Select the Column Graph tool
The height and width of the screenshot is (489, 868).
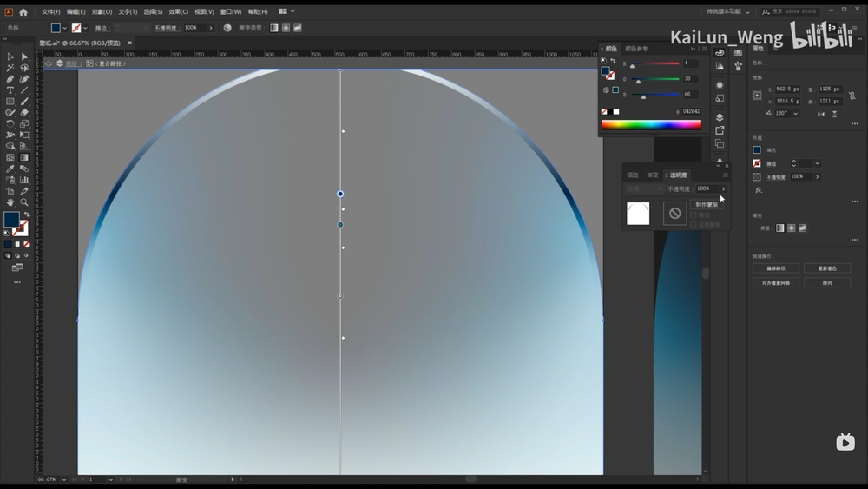(x=24, y=180)
